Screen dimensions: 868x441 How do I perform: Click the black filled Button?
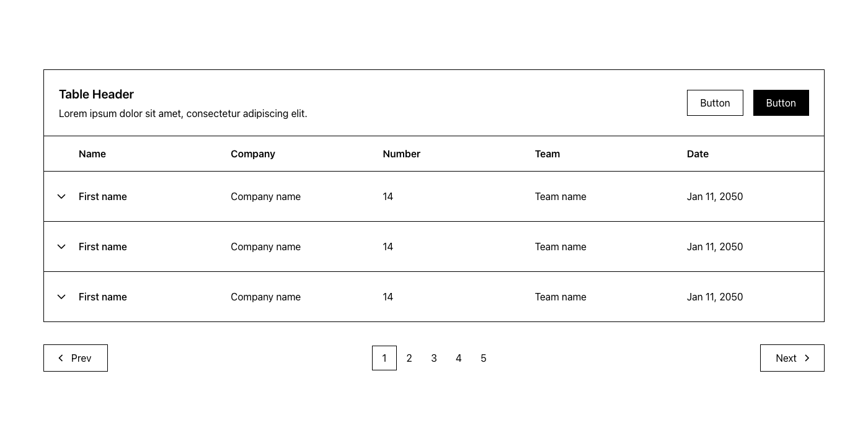tap(781, 103)
